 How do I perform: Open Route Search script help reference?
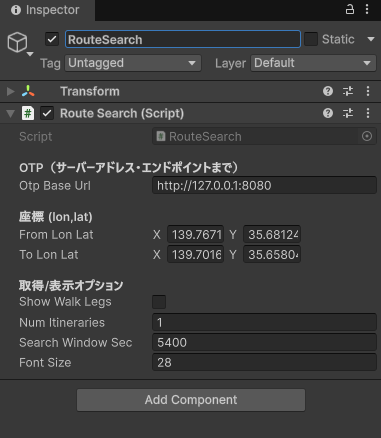[x=328, y=113]
